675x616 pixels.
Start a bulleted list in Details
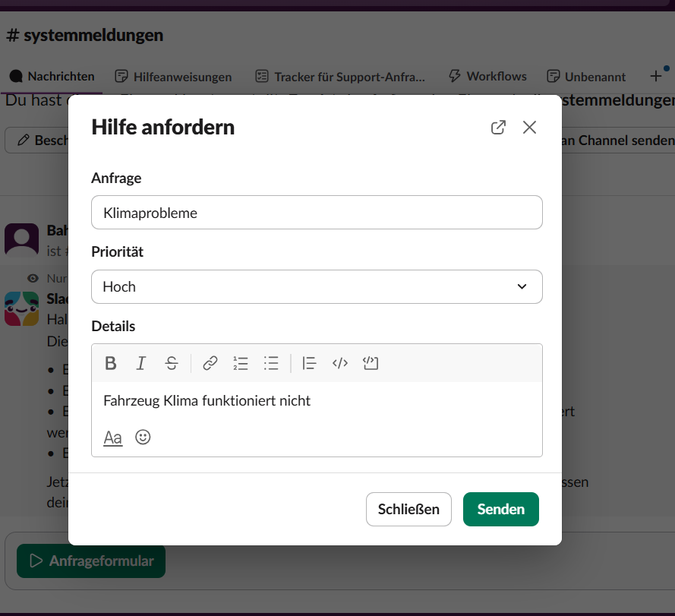pos(271,363)
